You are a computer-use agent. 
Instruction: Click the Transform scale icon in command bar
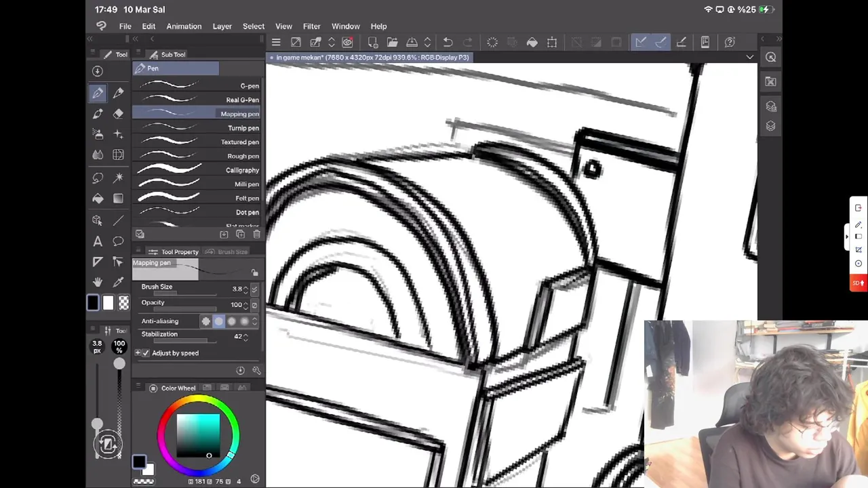tap(552, 42)
